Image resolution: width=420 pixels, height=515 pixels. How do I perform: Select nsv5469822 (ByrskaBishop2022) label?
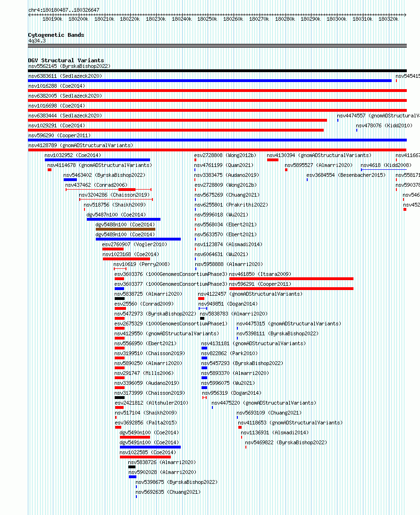[286, 442]
